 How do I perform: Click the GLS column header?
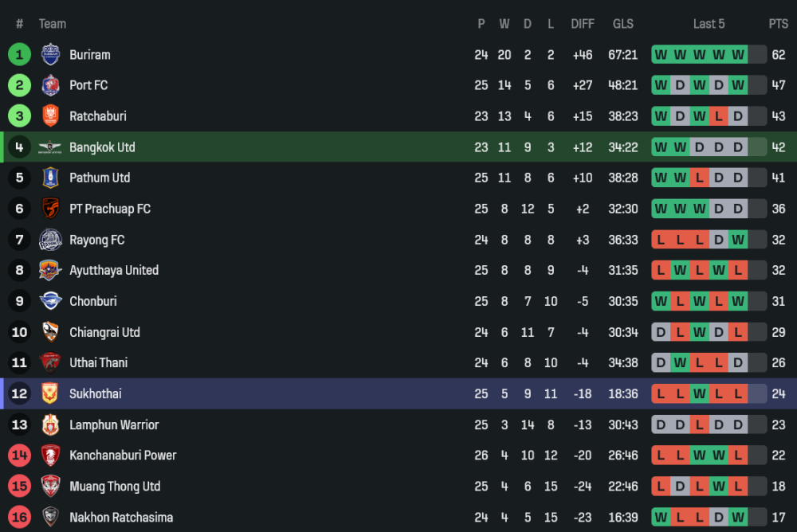tap(623, 24)
